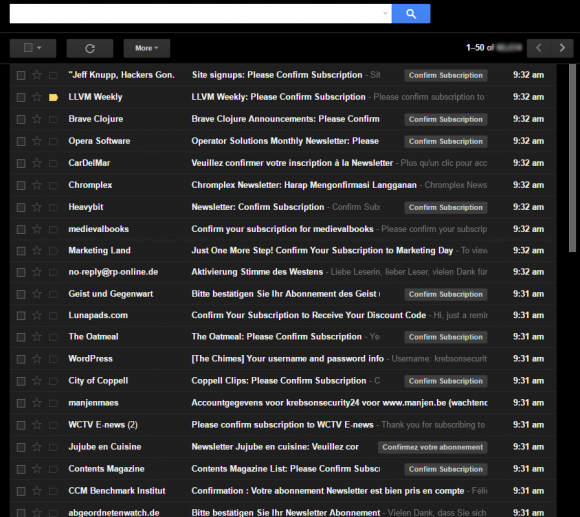Click Confirm Subscription on Brave Clojure row
Viewport: 580px width, 517px height.
click(x=446, y=119)
